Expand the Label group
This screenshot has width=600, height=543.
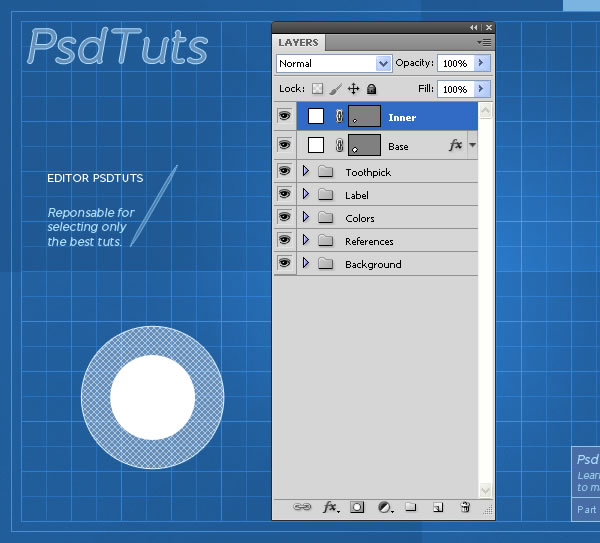click(306, 194)
